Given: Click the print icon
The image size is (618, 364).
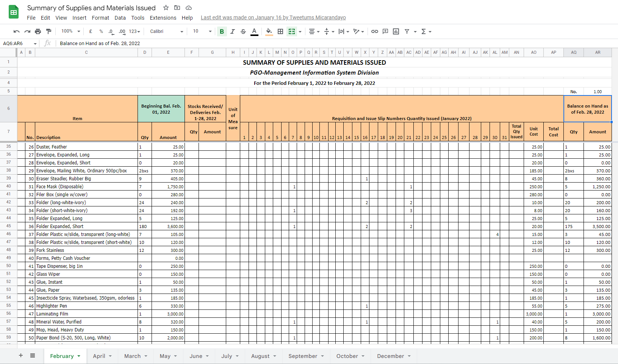Looking at the screenshot, I should click(38, 31).
